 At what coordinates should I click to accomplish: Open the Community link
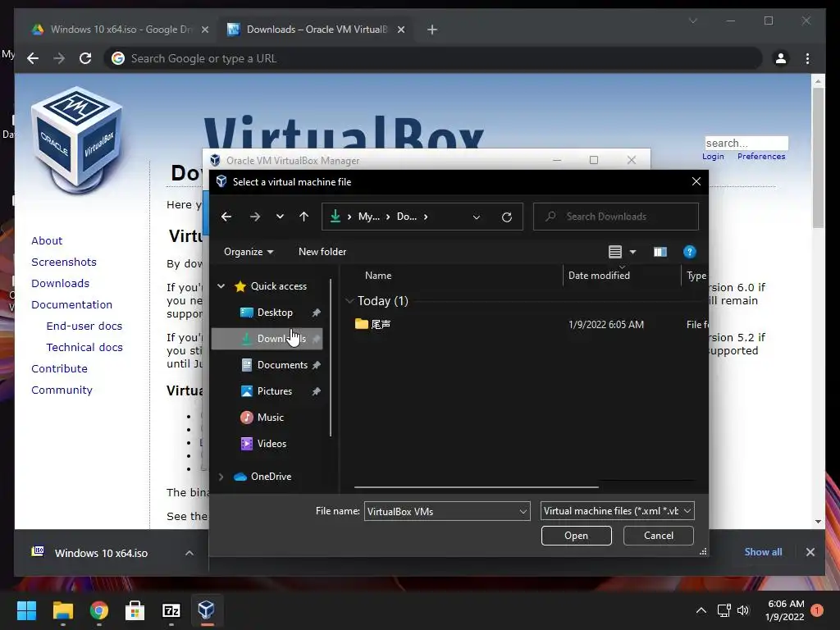(62, 390)
